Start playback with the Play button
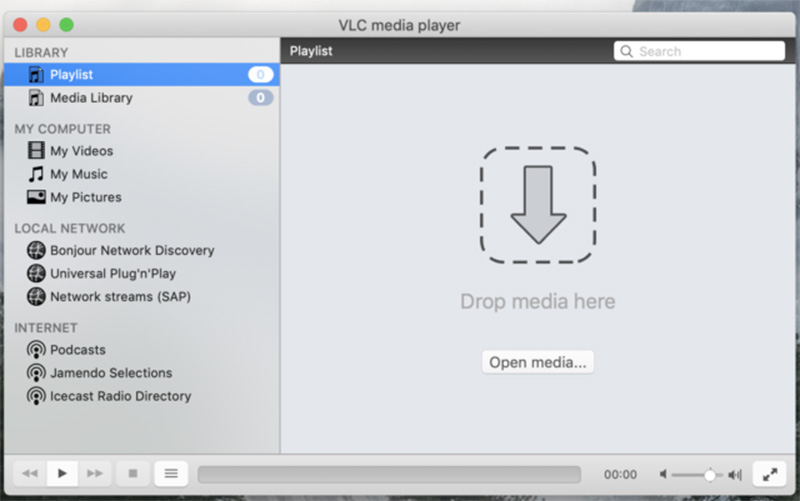800x501 pixels. [62, 473]
